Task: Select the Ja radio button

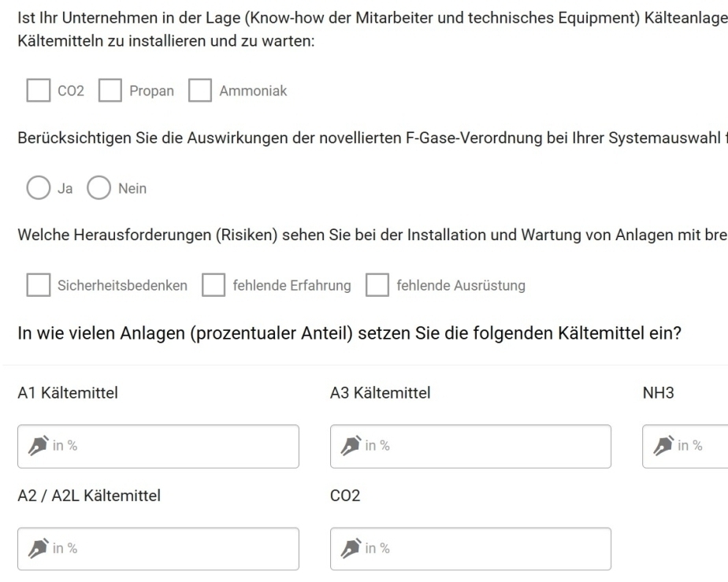Action: tap(39, 187)
